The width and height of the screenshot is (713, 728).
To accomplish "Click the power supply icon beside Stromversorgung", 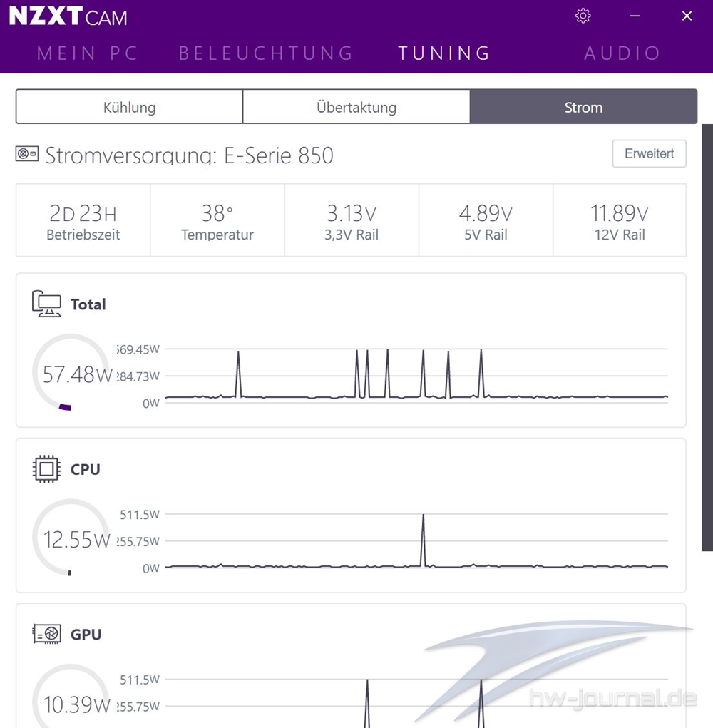I will (x=27, y=154).
